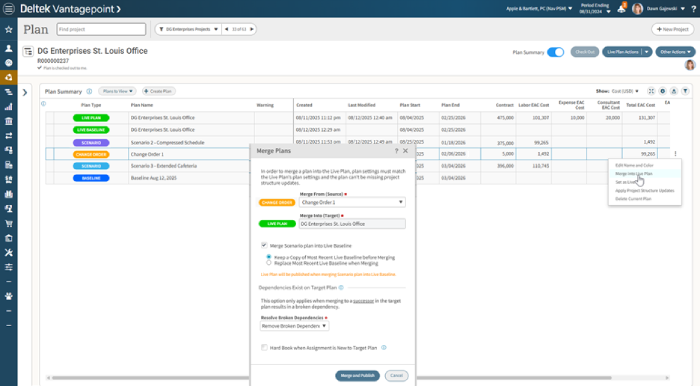This screenshot has width=700, height=386.
Task: Open the Plans to View dropdown
Action: (117, 91)
